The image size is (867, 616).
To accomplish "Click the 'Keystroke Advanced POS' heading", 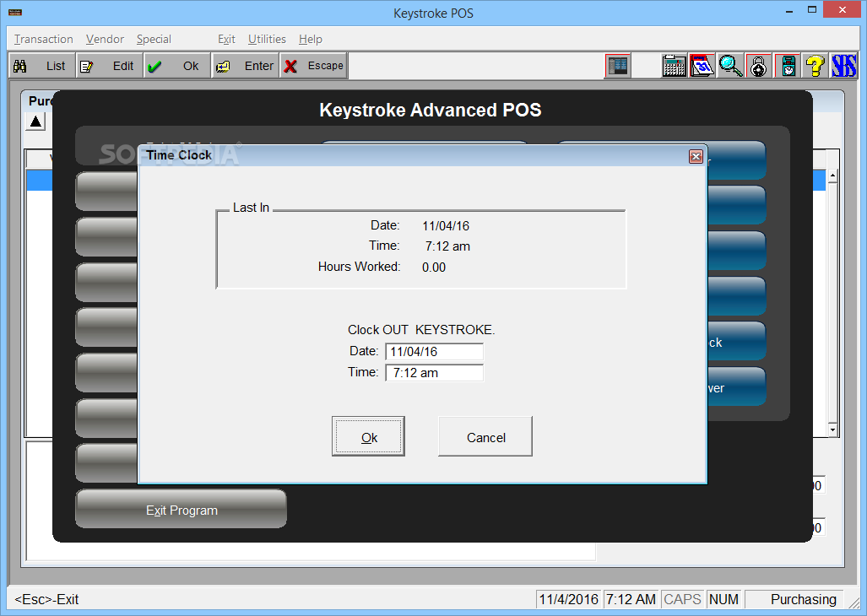I will pyautogui.click(x=431, y=110).
